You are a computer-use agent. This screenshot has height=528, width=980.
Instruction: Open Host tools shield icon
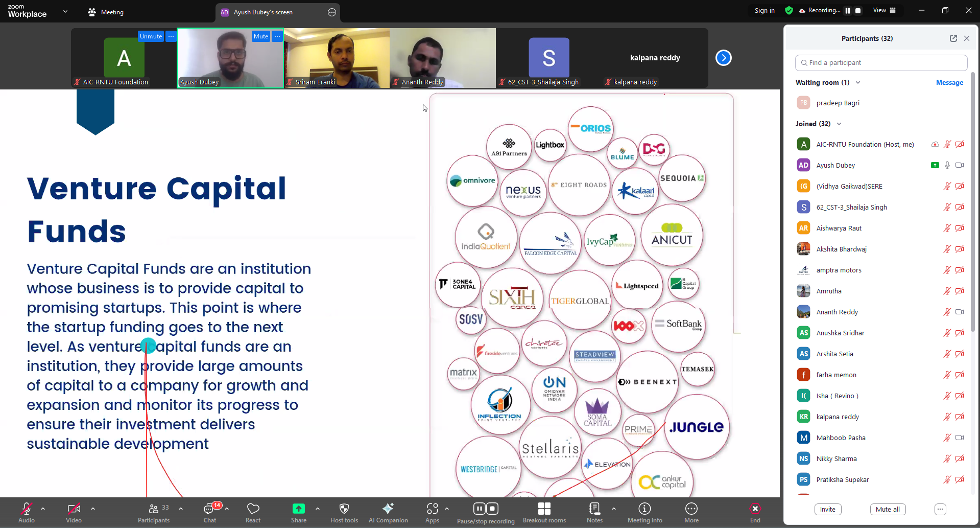344,509
